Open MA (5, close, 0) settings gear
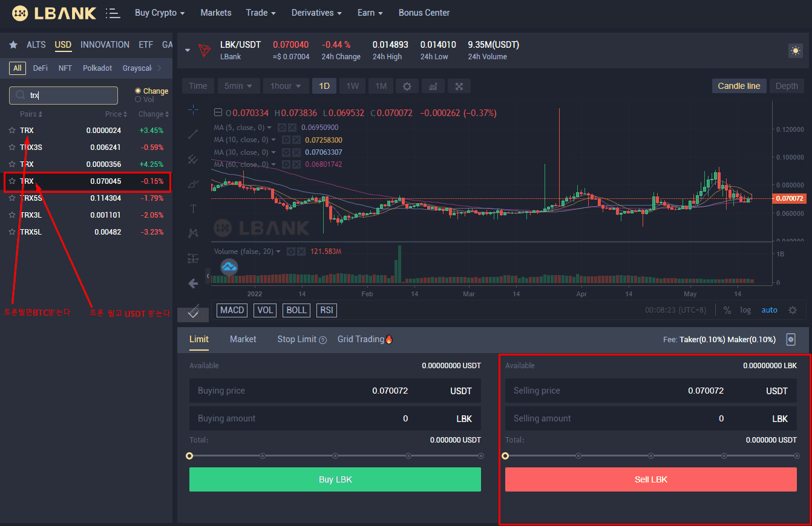The width and height of the screenshot is (812, 526). [282, 128]
